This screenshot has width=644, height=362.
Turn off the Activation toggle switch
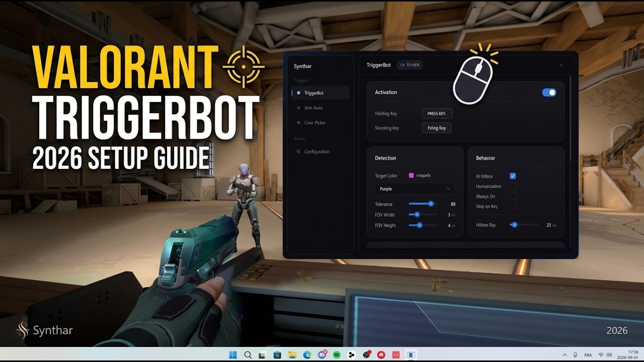549,93
